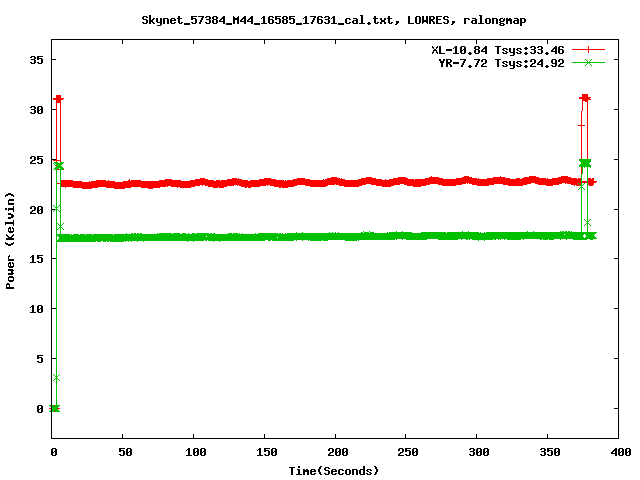
Task: Click y-axis tick label 5
Action: (x=40, y=359)
